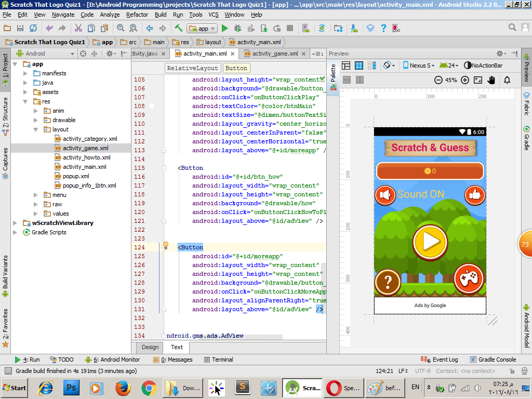Open the Nexus S device dropdown
This screenshot has width=532, height=399.
[x=418, y=65]
